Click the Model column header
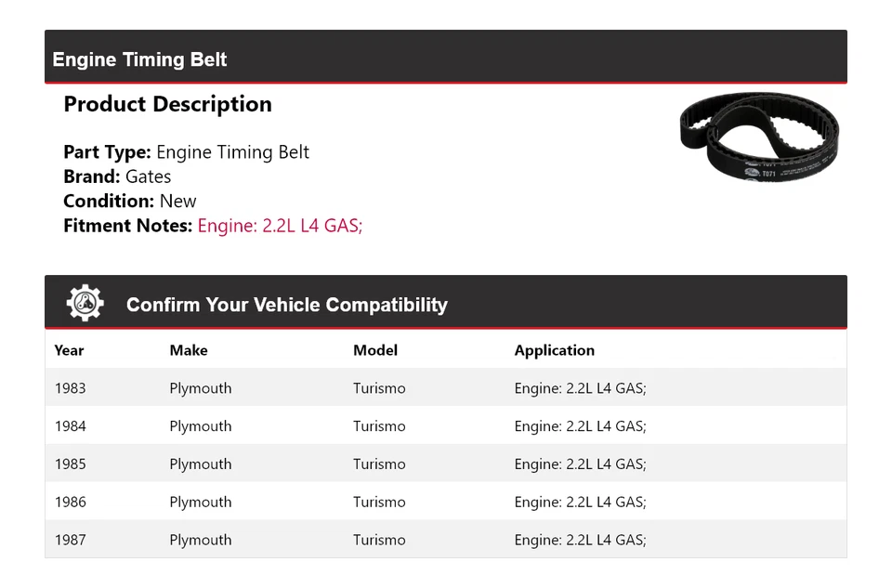This screenshot has width=892, height=588. (375, 350)
